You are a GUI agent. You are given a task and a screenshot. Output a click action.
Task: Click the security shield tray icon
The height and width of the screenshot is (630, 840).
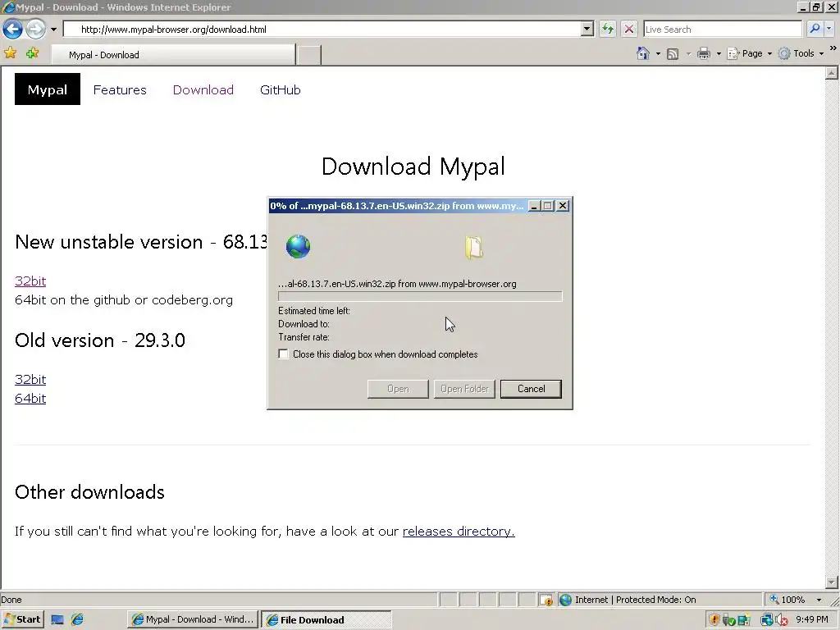714,620
